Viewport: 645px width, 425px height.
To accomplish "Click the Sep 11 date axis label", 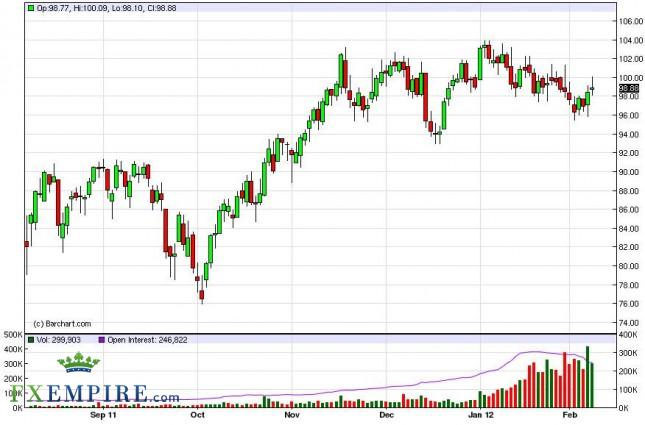I will [103, 415].
